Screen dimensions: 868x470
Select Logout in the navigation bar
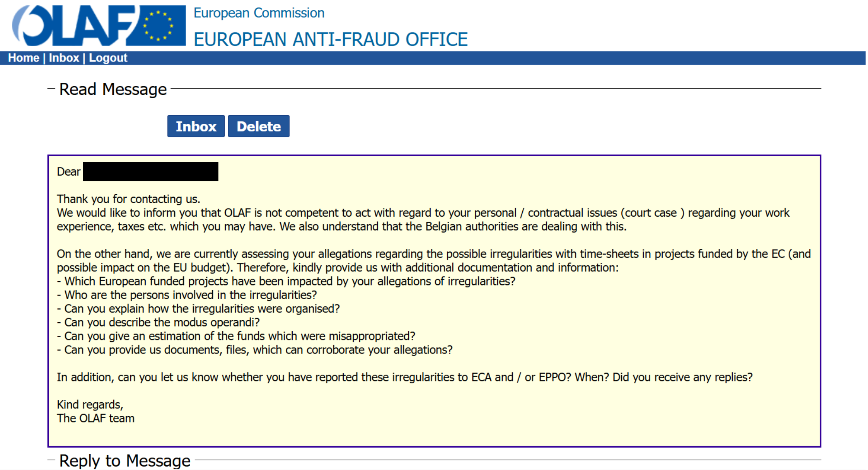tap(108, 58)
